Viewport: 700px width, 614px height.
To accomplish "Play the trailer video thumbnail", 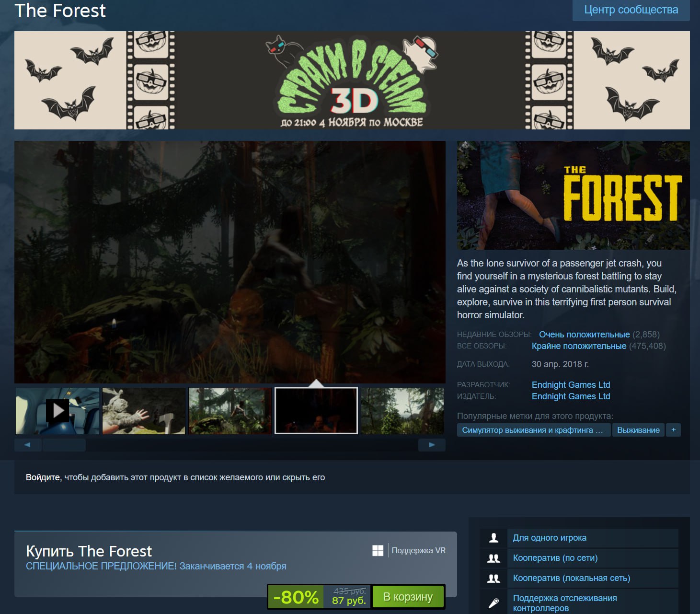I will point(57,411).
